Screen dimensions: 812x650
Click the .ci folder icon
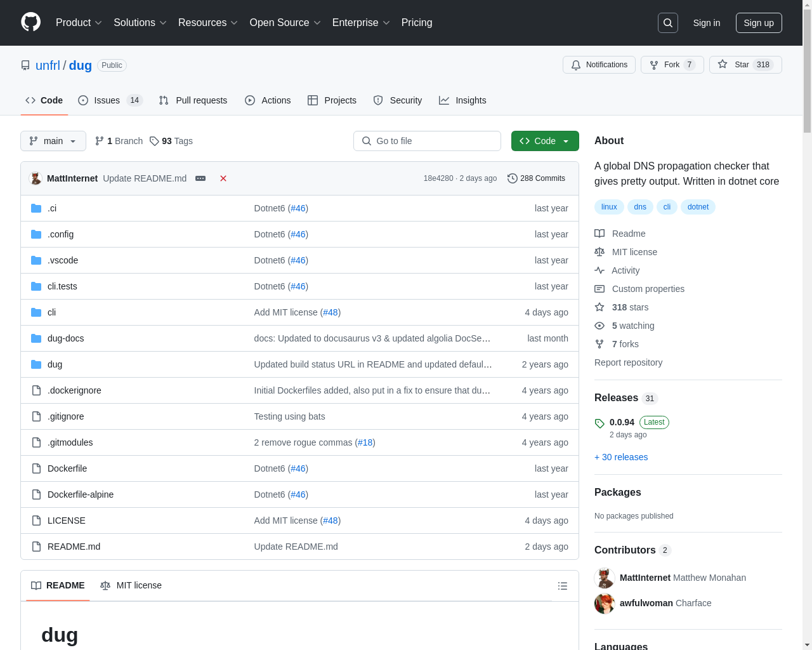36,208
